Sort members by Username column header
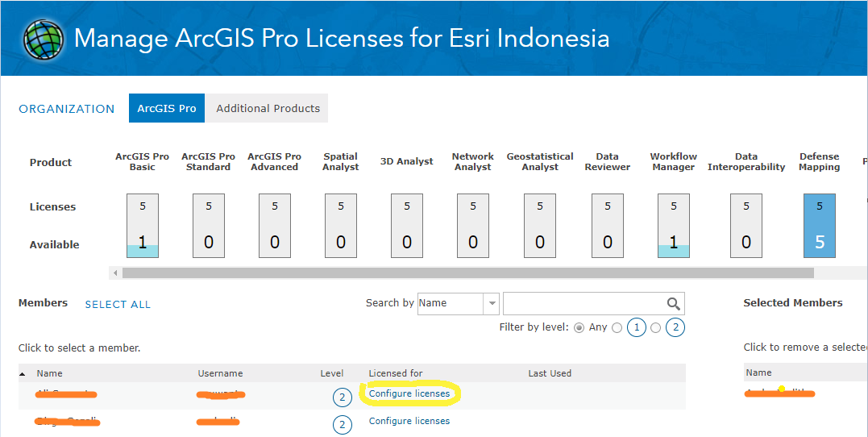This screenshot has height=437, width=868. pos(220,373)
